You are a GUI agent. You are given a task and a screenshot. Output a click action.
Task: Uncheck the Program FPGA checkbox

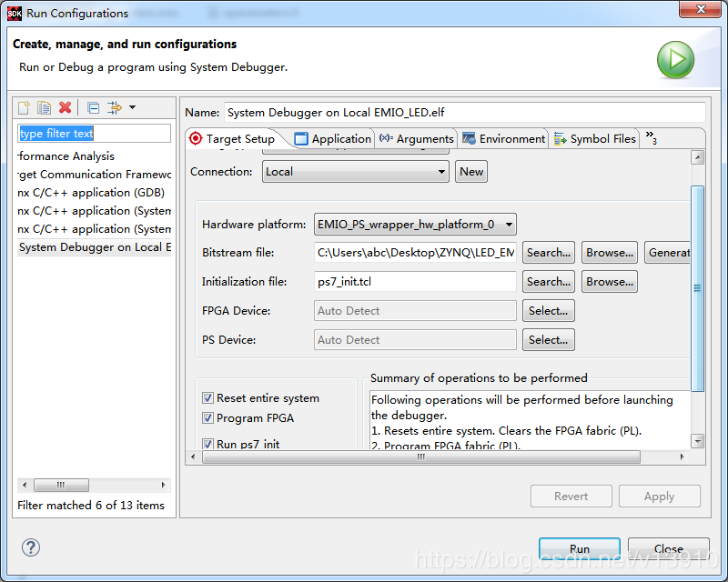click(208, 418)
